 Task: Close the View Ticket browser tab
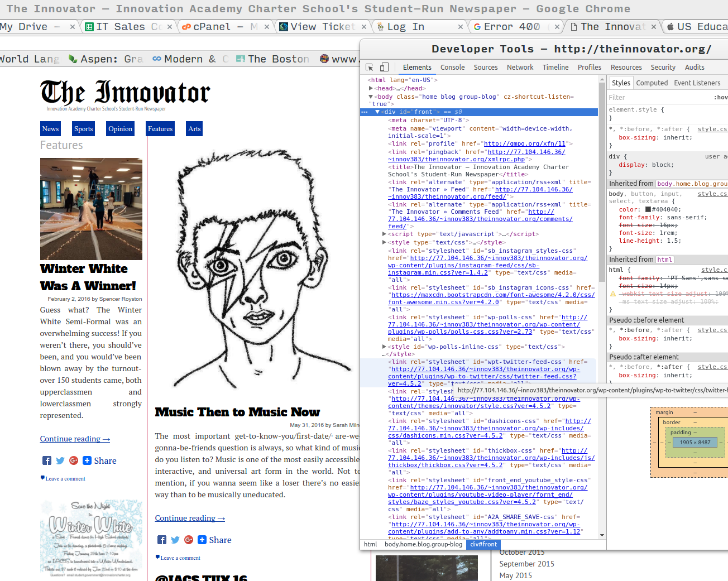point(364,27)
